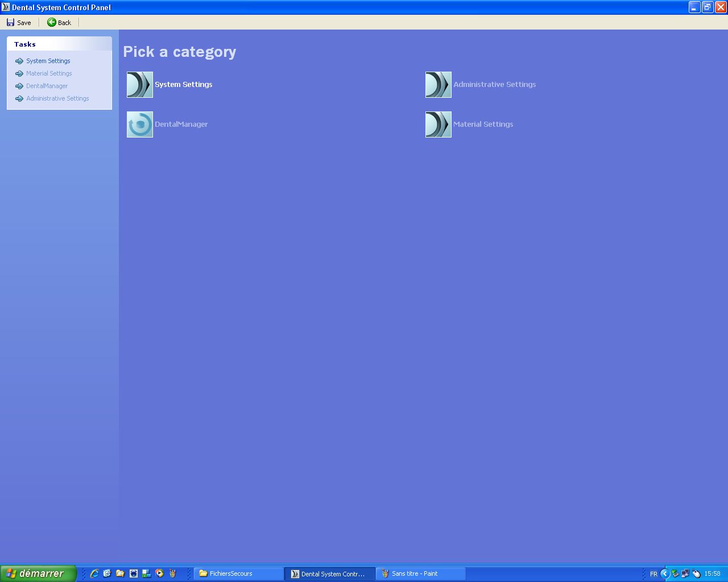Click the DentalManager circular arrow icon
This screenshot has height=582, width=728.
[140, 124]
